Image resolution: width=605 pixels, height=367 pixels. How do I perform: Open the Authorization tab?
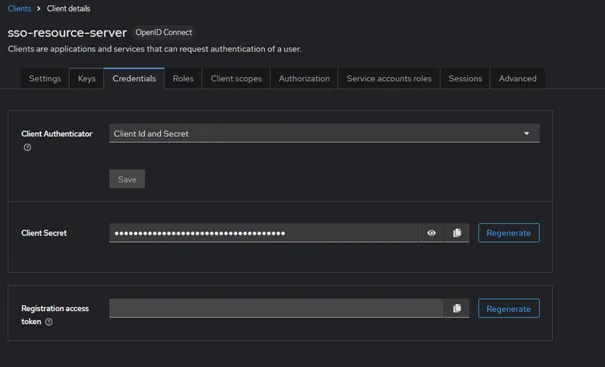(x=304, y=79)
